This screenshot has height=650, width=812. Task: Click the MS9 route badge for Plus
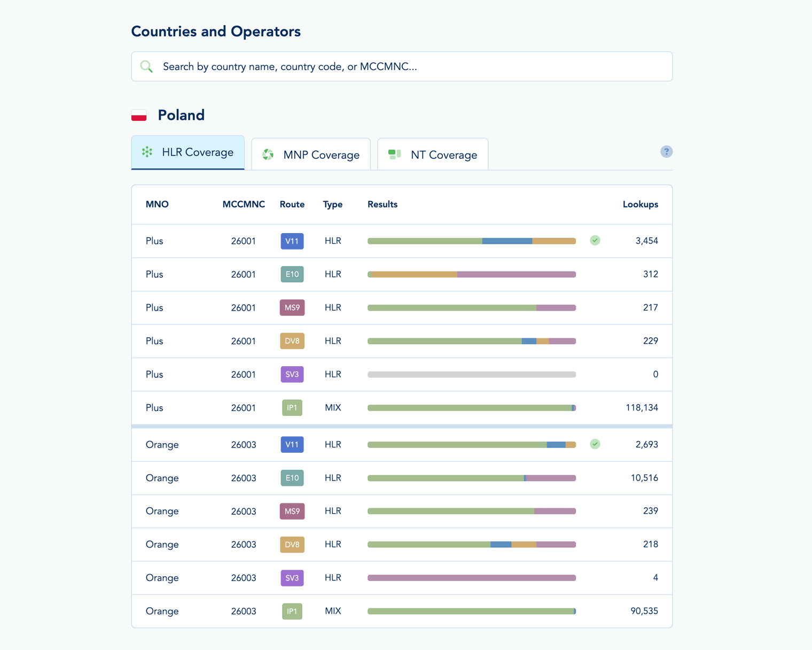tap(292, 308)
